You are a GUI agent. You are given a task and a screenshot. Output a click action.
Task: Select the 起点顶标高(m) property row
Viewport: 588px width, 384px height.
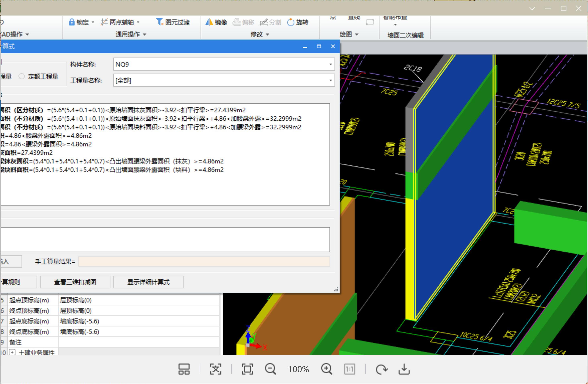[110, 300]
